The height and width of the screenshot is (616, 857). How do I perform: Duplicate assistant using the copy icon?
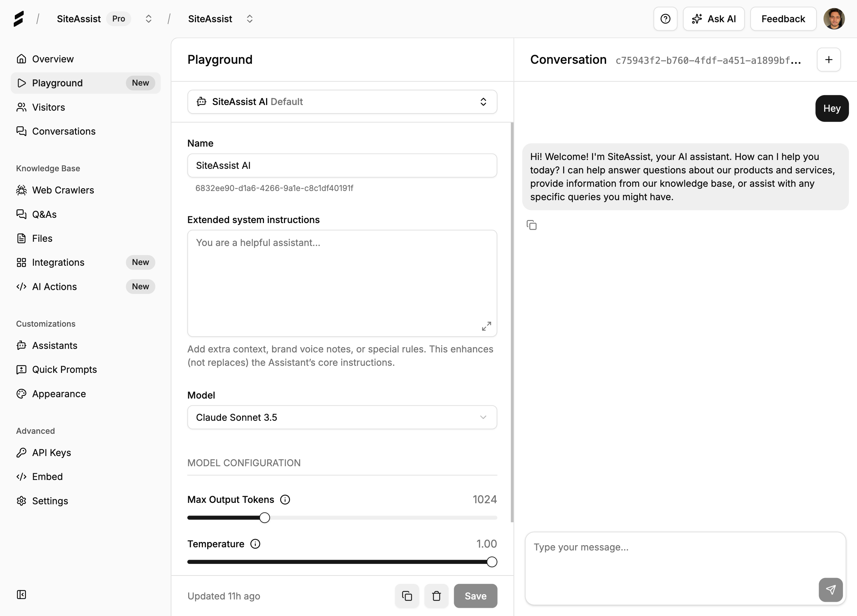[x=407, y=596]
